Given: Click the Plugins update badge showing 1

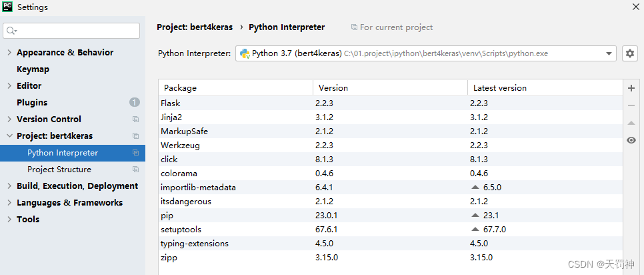Looking at the screenshot, I should [x=135, y=102].
